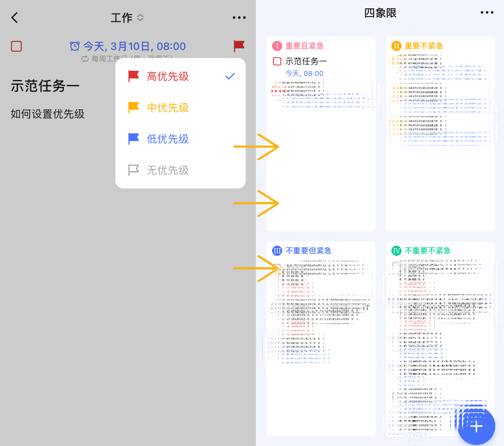Click the task title 示范任务一 in detail view

click(x=45, y=86)
